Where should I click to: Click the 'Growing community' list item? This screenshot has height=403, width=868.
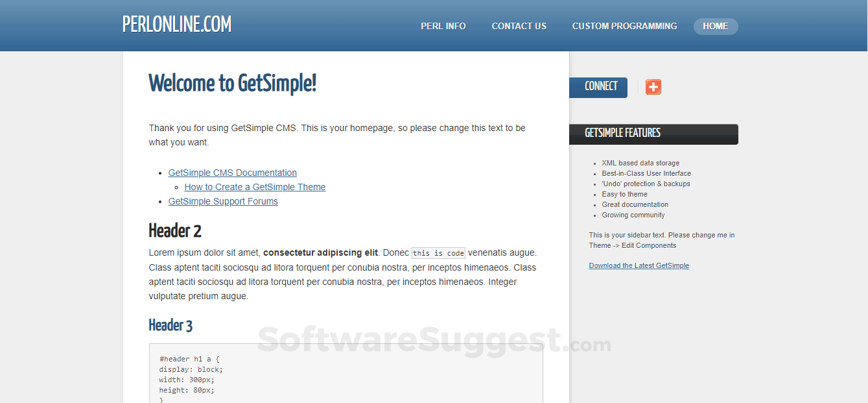633,215
